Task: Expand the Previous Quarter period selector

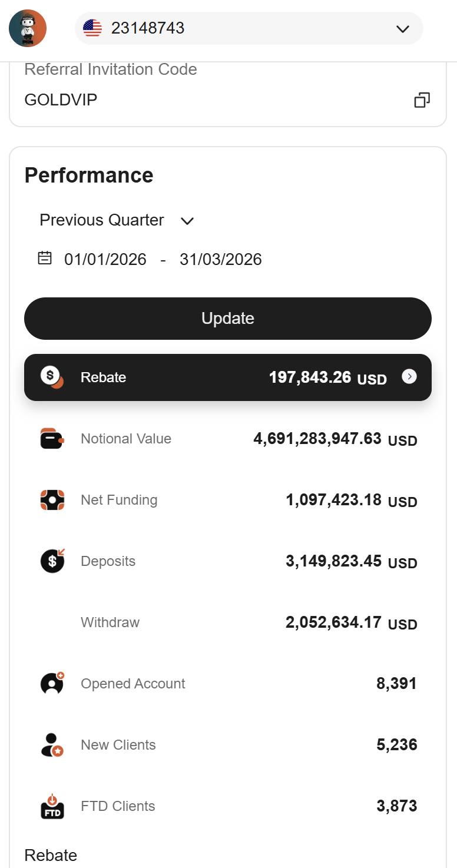Action: pyautogui.click(x=117, y=220)
